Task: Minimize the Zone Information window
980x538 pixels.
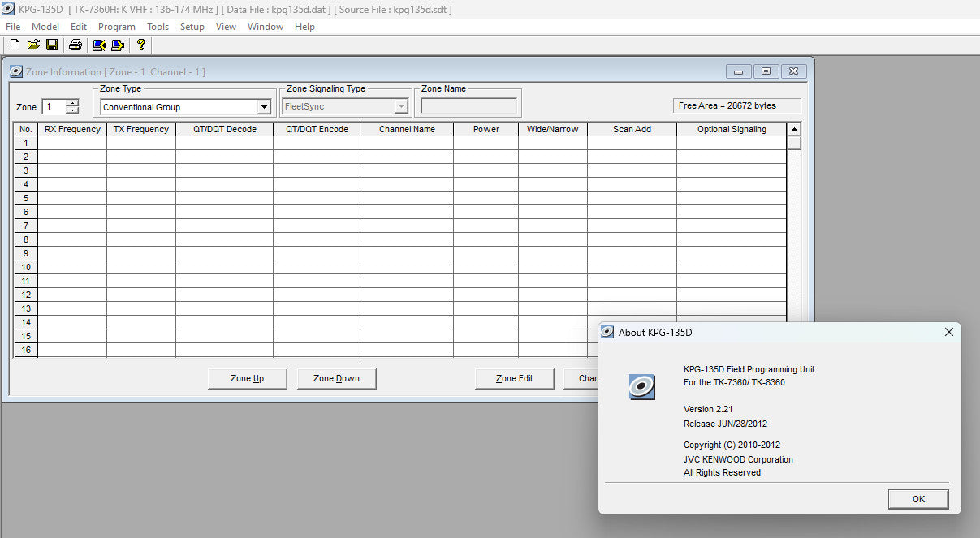Action: (738, 71)
